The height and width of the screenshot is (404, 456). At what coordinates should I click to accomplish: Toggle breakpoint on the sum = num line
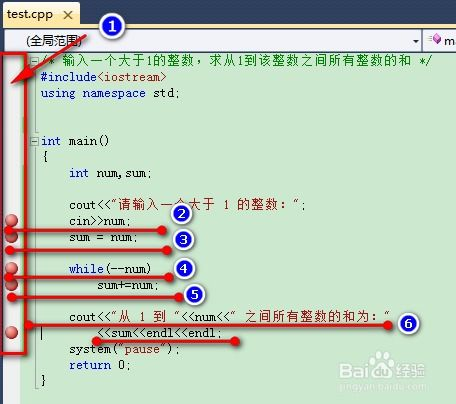tap(12, 236)
